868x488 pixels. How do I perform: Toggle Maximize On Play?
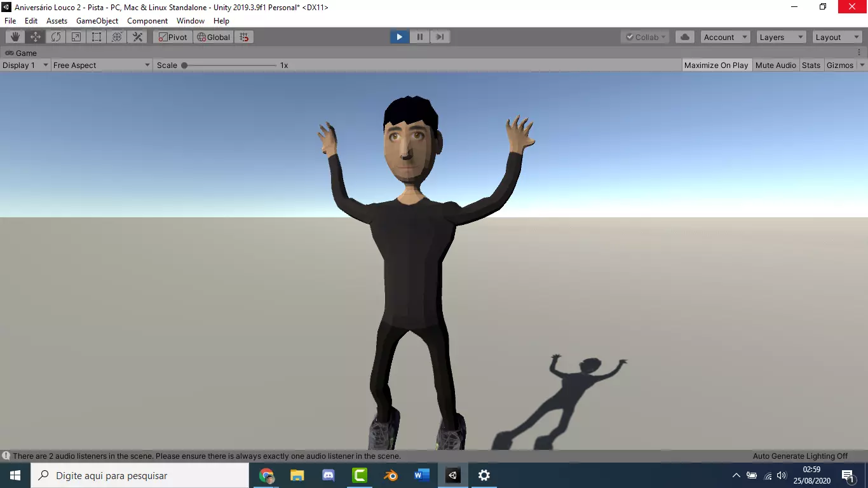point(716,65)
